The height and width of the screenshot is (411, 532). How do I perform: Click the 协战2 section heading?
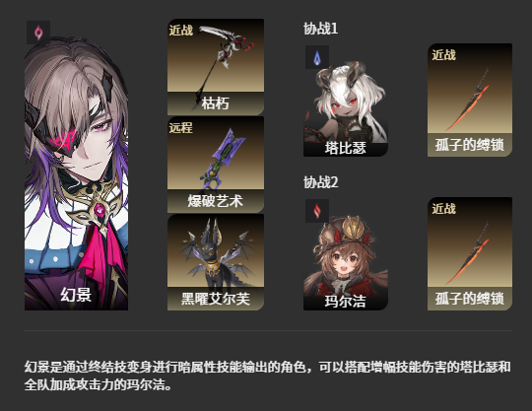320,182
